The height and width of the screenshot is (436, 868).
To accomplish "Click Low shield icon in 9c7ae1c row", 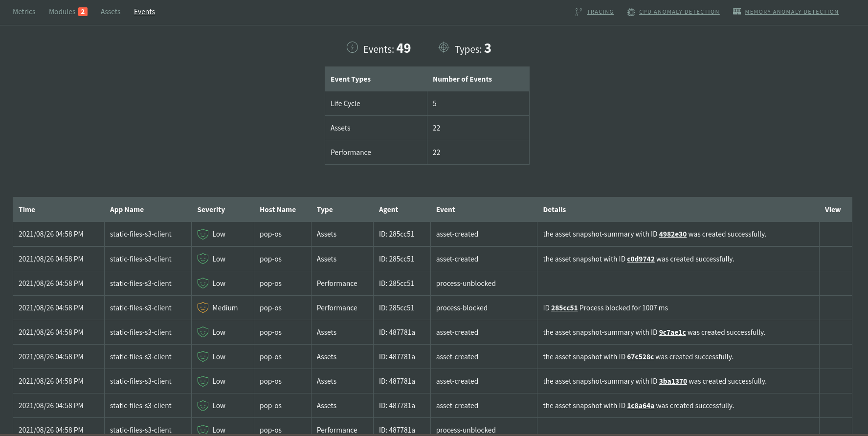I will (203, 332).
